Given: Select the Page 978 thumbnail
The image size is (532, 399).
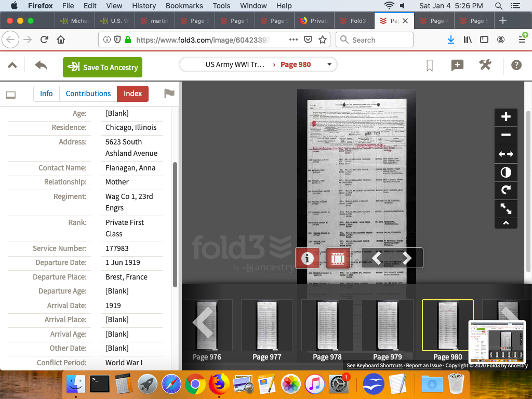Looking at the screenshot, I should (327, 326).
